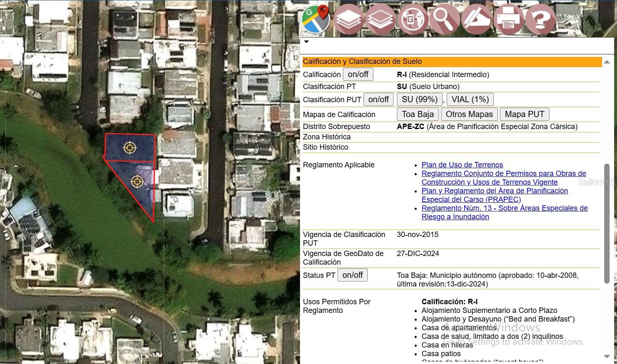Click the 'R-I (Residencial Intermedio)' value
Viewport: 617px width, 364px height.
443,75
